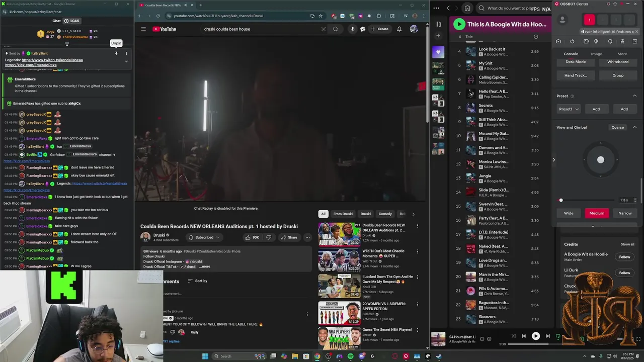This screenshot has width=644, height=362.
Task: Skip to next track in Spotify
Action: point(548,336)
